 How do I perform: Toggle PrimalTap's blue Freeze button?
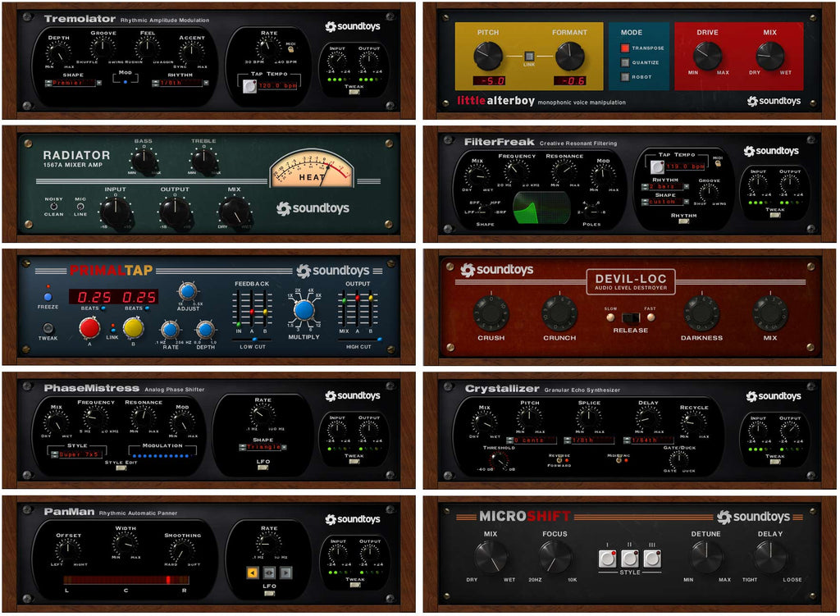[x=48, y=297]
